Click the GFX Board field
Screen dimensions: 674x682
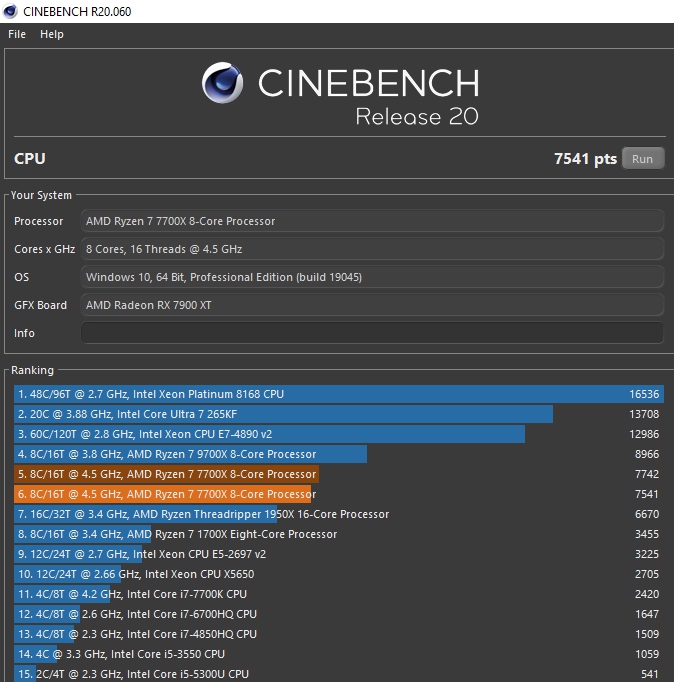point(372,305)
